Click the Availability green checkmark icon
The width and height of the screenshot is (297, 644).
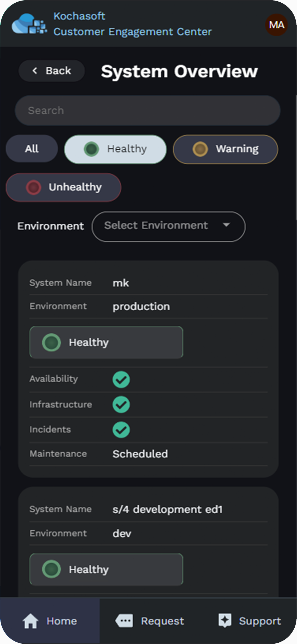pyautogui.click(x=121, y=379)
